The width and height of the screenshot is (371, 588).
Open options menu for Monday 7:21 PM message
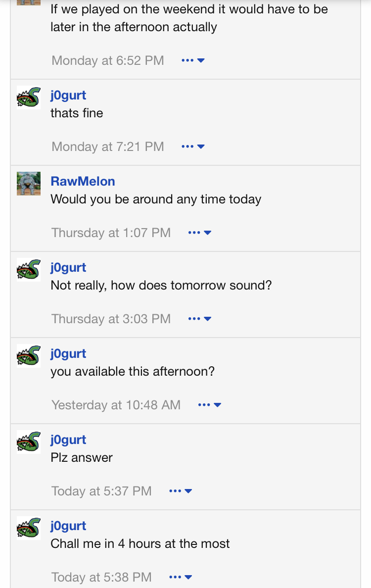coord(193,147)
